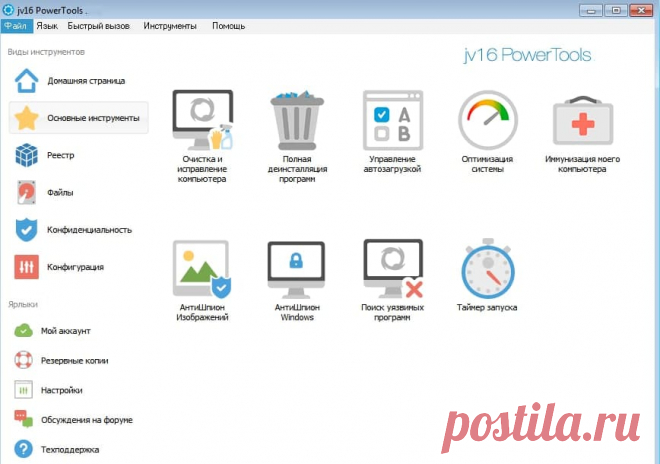Launch АнтиШпион Изображений tool icon

tap(202, 269)
